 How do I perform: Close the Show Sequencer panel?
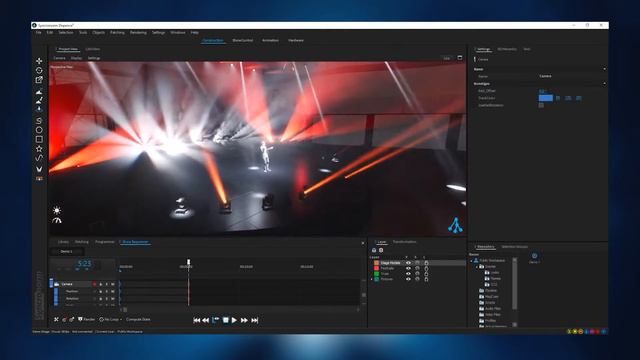pos(363,243)
